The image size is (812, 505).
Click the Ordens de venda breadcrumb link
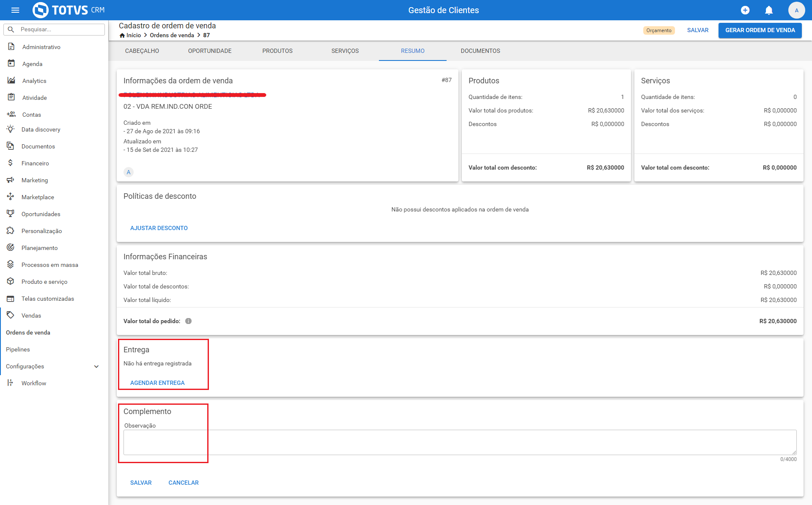172,35
